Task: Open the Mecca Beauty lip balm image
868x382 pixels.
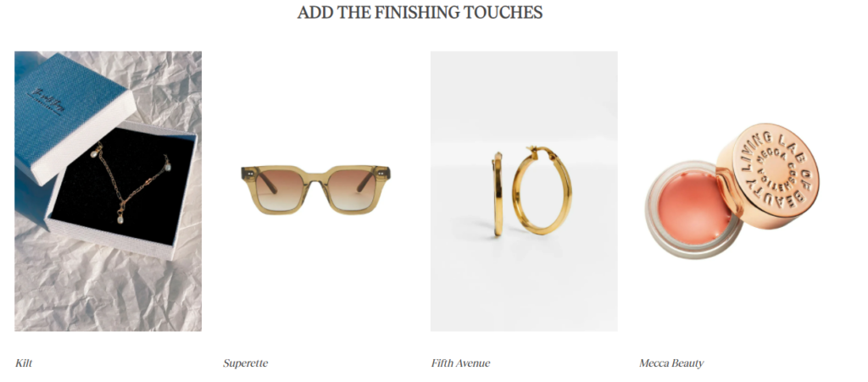Action: click(732, 191)
